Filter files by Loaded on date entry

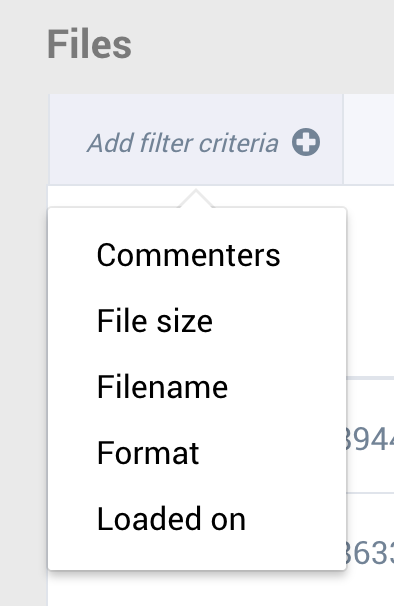171,519
